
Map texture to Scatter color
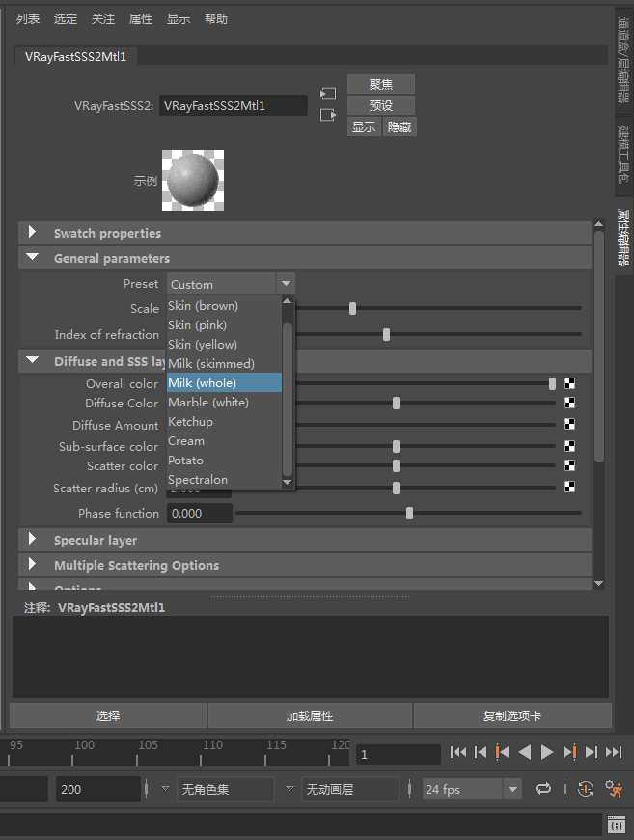(x=569, y=465)
